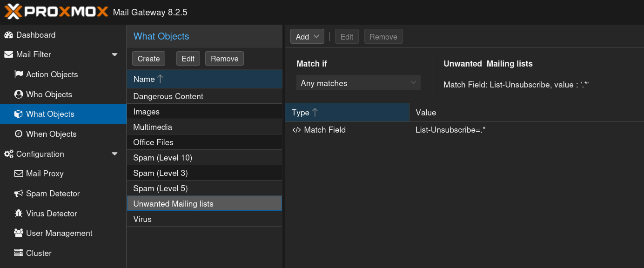Viewport: 644px width, 268px height.
Task: Click the Dashboard gauge icon
Action: point(8,35)
